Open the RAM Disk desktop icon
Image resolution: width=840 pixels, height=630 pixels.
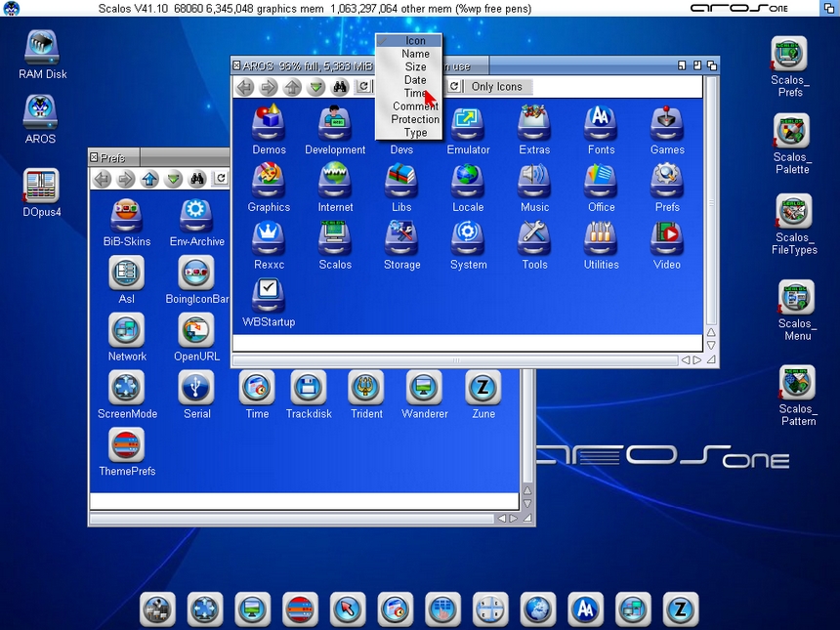[x=42, y=47]
